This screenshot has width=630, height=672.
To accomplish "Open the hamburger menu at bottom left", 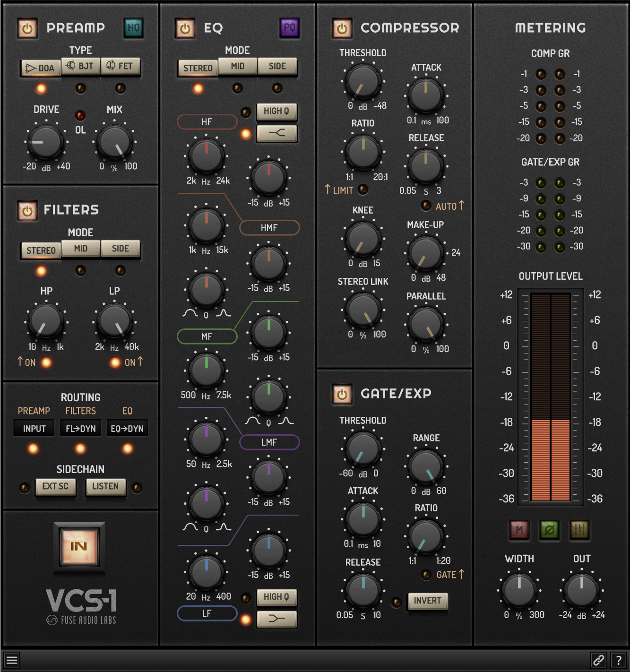I will [12, 660].
